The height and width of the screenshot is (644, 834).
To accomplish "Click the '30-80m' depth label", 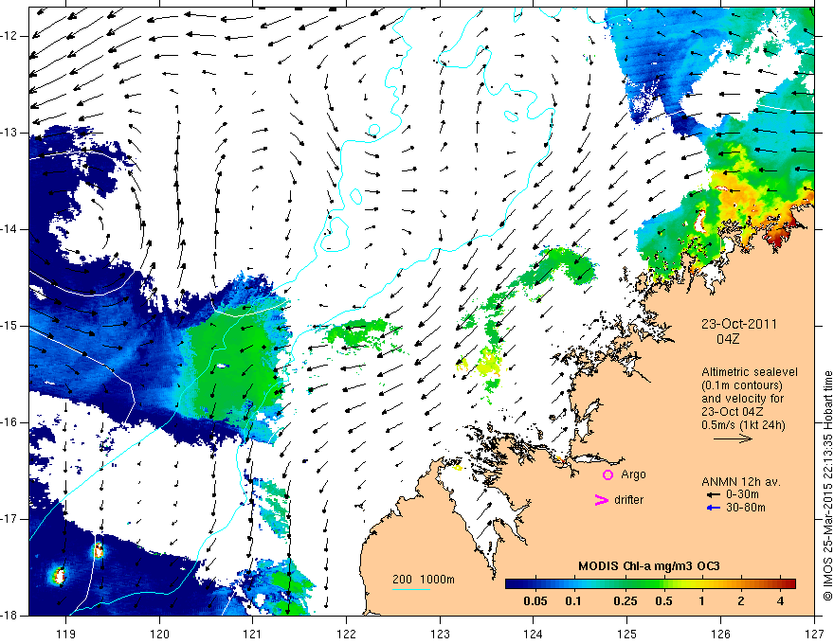I will coord(746,508).
